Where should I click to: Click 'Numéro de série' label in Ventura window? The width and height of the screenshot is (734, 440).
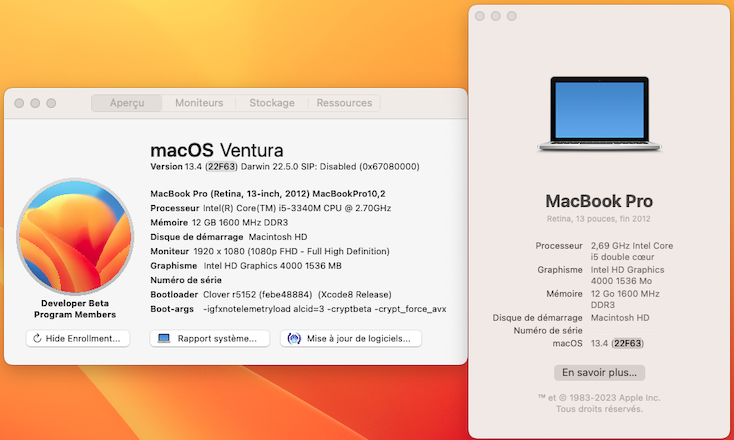(x=186, y=280)
